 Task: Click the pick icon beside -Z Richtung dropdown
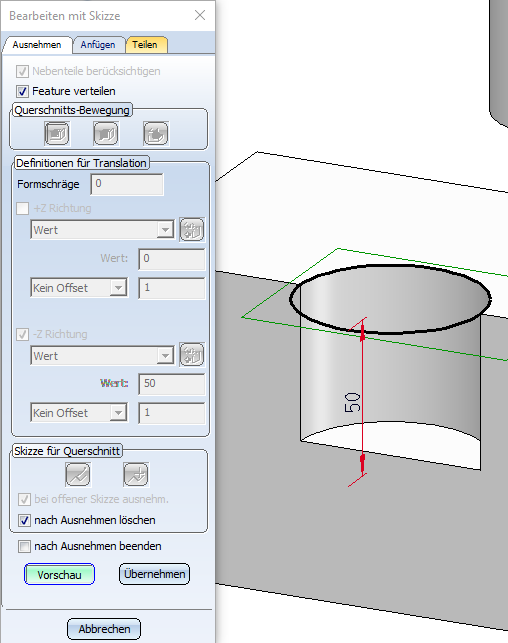point(191,355)
